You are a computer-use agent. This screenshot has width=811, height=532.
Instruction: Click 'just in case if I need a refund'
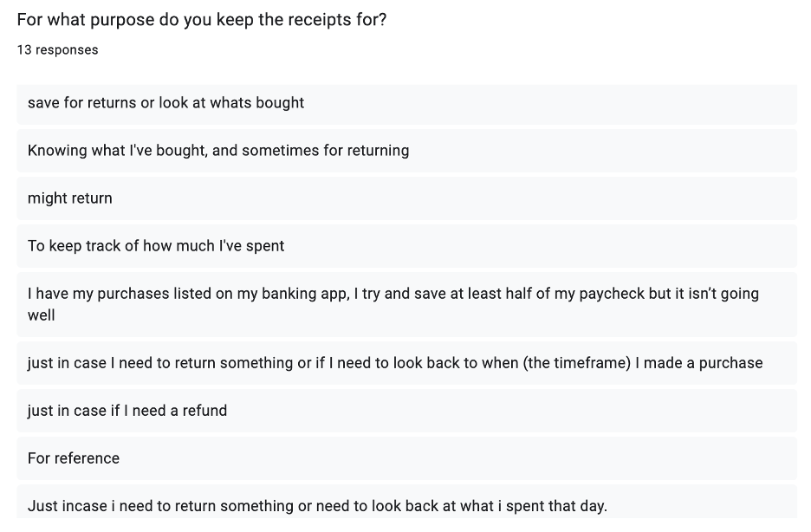(406, 411)
